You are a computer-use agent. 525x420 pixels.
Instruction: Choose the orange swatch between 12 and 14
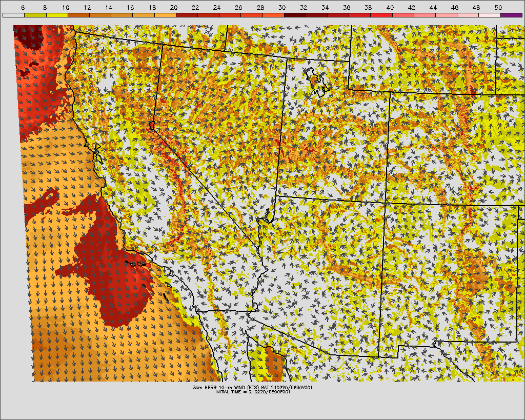tap(100, 15)
